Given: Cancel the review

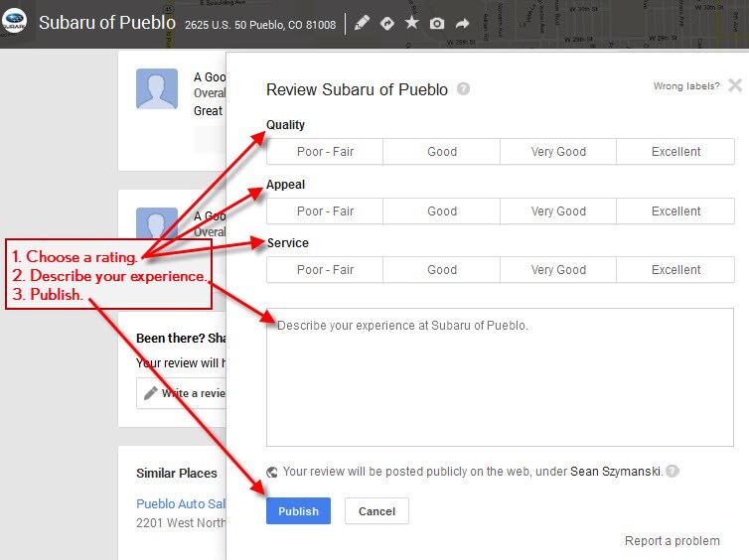Looking at the screenshot, I should [376, 511].
